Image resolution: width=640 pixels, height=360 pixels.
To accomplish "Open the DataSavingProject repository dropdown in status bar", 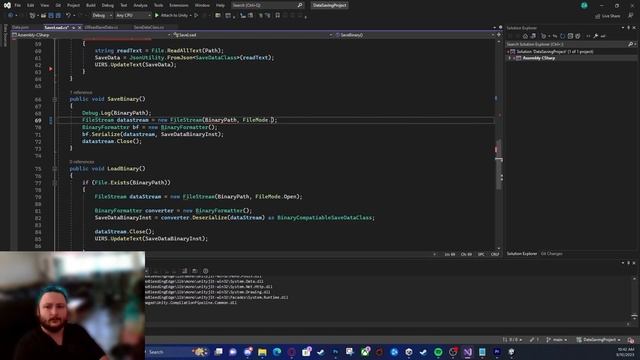I will click(598, 340).
